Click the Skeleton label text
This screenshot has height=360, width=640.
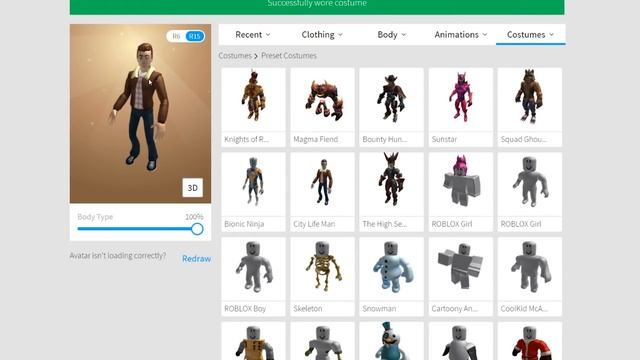pos(307,309)
